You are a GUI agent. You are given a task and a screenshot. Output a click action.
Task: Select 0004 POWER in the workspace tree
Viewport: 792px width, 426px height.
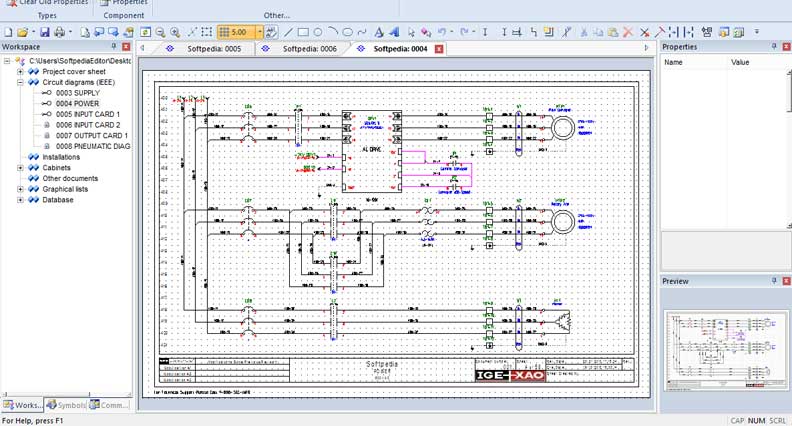pos(77,104)
